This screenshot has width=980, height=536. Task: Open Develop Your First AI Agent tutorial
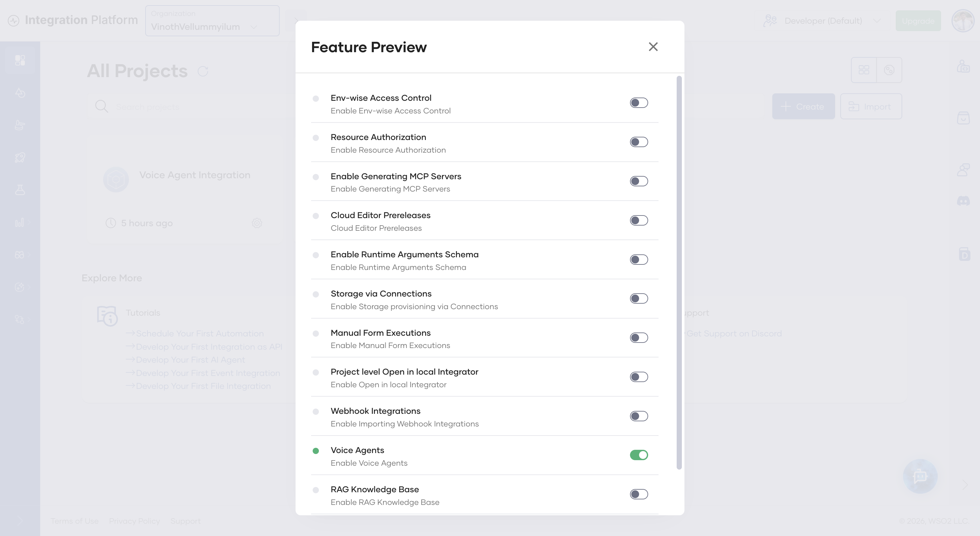point(190,360)
